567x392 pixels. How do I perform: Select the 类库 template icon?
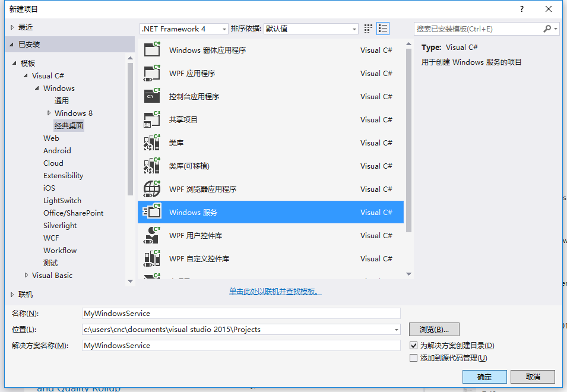click(152, 143)
